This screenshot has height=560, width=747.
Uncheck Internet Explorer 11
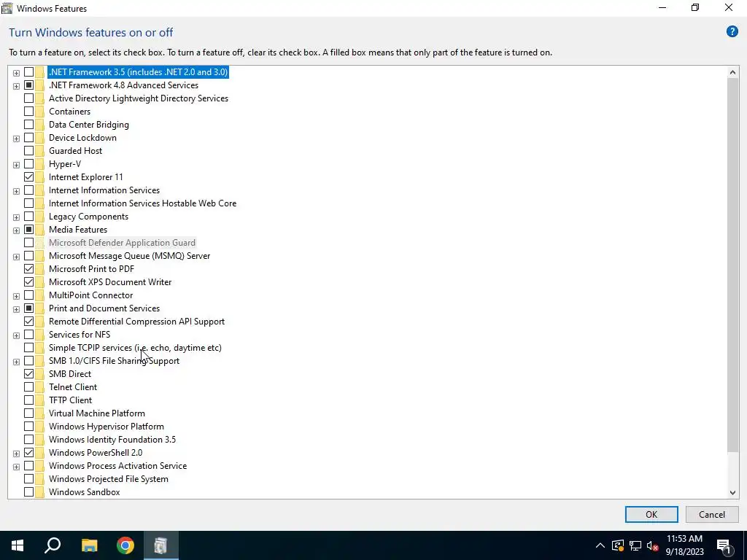click(28, 177)
